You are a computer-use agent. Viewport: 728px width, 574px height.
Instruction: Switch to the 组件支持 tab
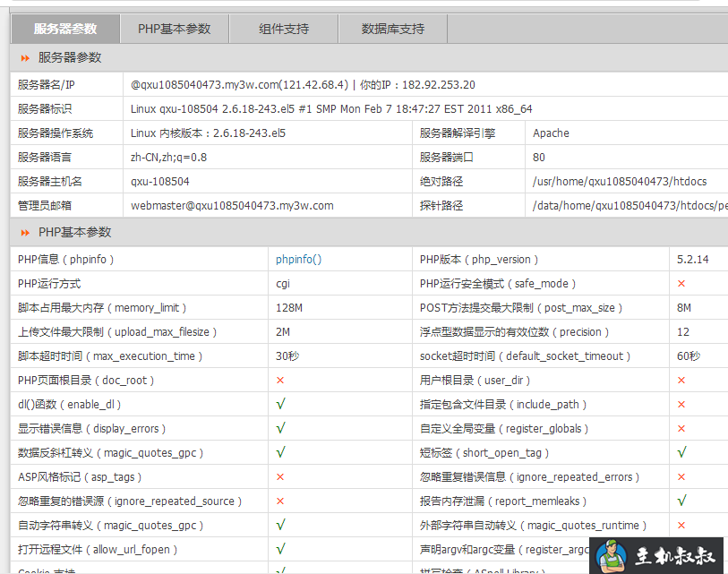tap(284, 29)
